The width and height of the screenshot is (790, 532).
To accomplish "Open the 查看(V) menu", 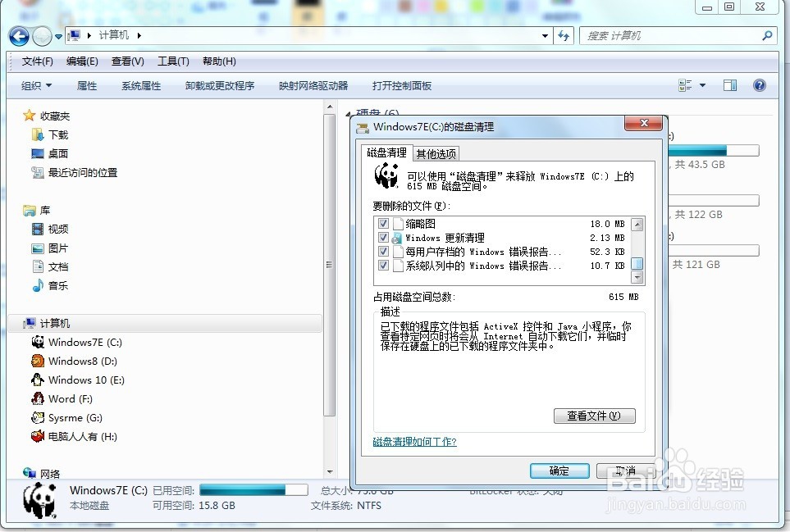I will coord(127,61).
